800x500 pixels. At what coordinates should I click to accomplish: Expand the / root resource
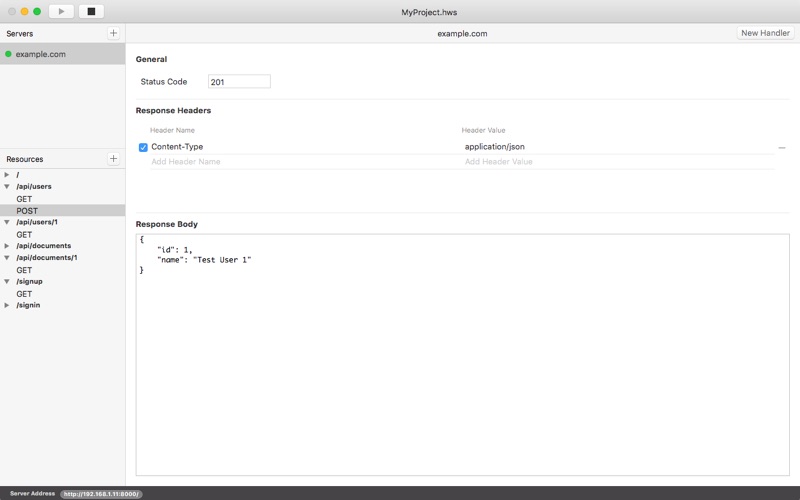click(7, 174)
